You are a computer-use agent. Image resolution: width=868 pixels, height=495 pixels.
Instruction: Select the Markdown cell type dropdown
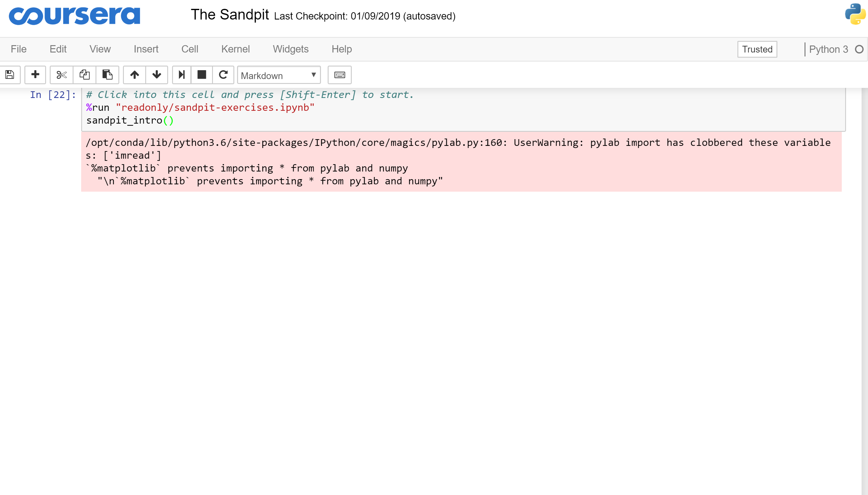tap(278, 75)
